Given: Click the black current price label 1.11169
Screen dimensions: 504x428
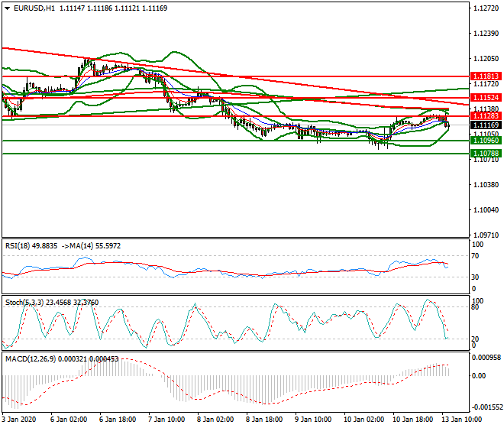Looking at the screenshot, I should point(486,125).
